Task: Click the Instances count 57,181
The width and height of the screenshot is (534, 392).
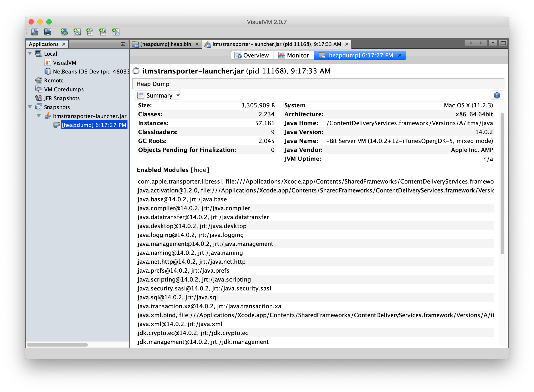Action: (265, 123)
